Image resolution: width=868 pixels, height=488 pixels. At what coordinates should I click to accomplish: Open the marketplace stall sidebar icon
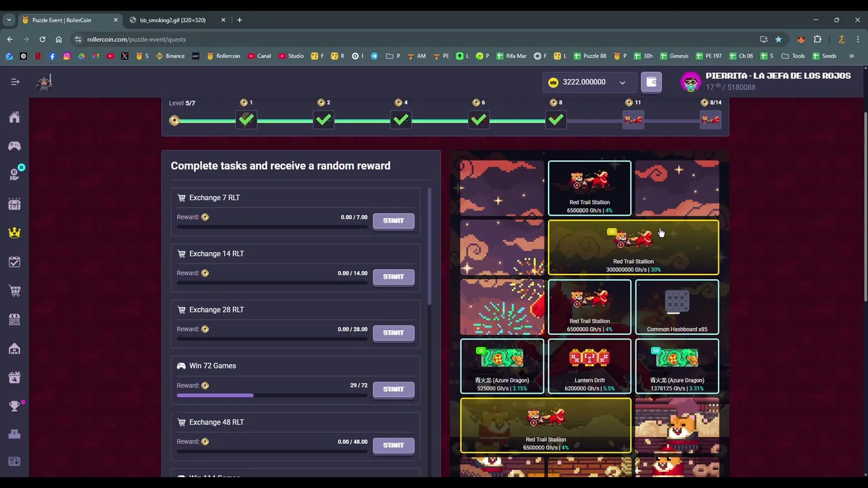coord(14,319)
